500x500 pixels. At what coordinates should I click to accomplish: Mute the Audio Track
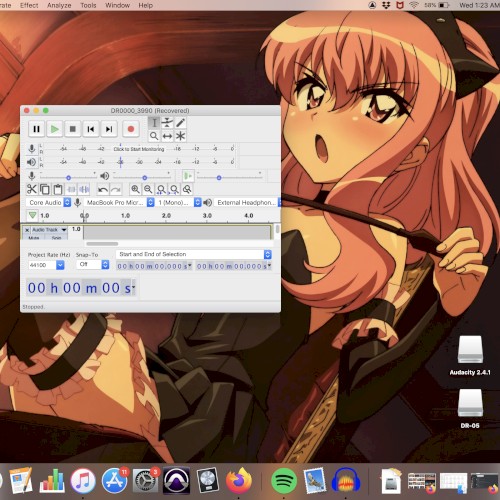34,238
